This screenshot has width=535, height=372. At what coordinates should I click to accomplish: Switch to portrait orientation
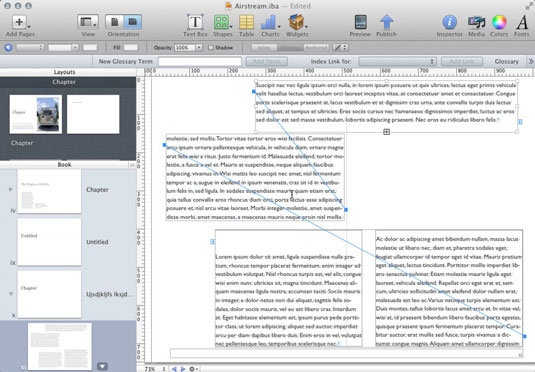[114, 22]
